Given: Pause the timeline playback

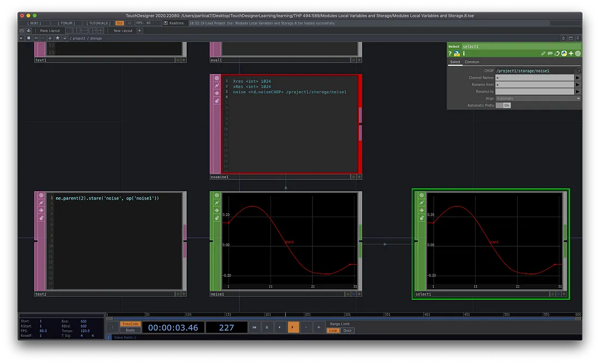Looking at the screenshot, I should point(267,327).
